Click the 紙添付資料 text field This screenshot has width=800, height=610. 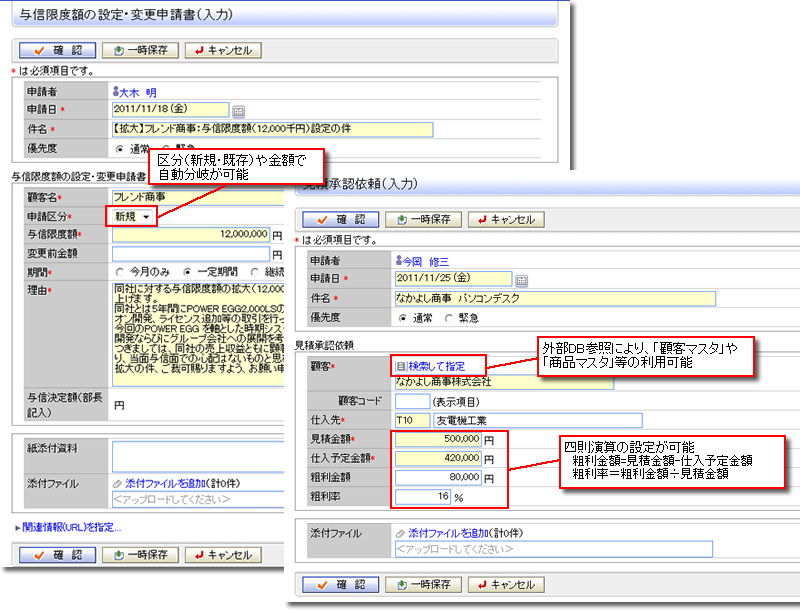(x=198, y=456)
